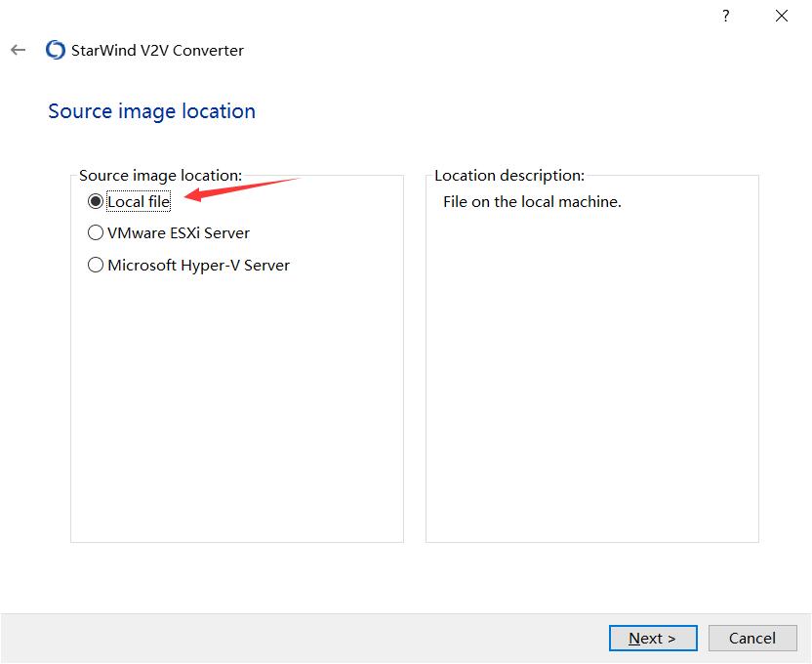Click the blue "Source image location" page heading
Image resolution: width=812 pixels, height=664 pixels.
click(x=151, y=111)
